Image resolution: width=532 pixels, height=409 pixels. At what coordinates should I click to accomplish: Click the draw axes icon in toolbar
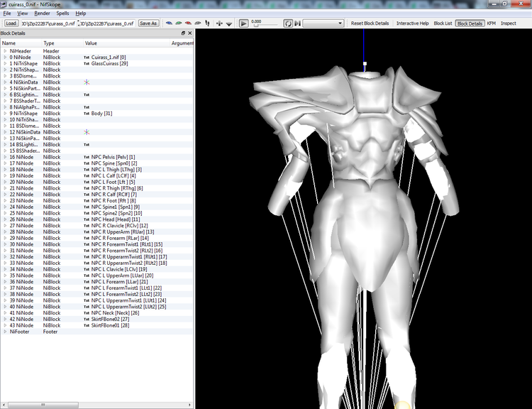click(219, 23)
